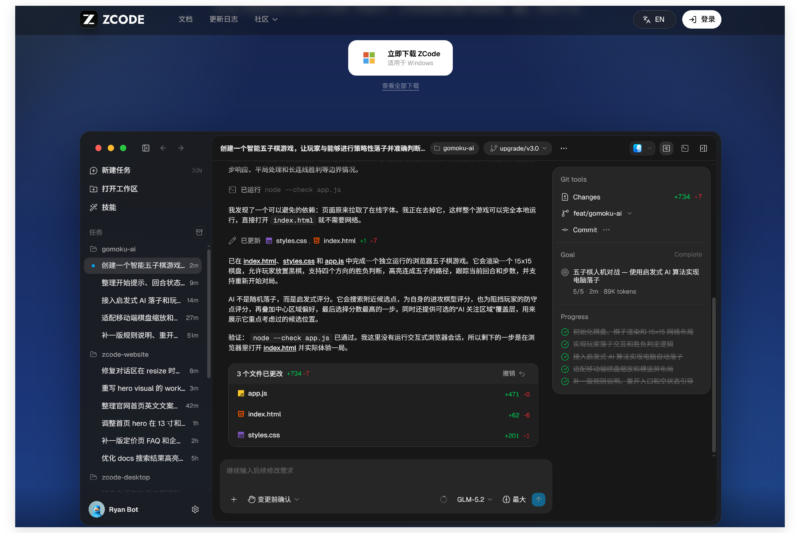Toggle the terminal panel icon in the title bar
Viewport: 800px width, 533px height.
pos(685,148)
